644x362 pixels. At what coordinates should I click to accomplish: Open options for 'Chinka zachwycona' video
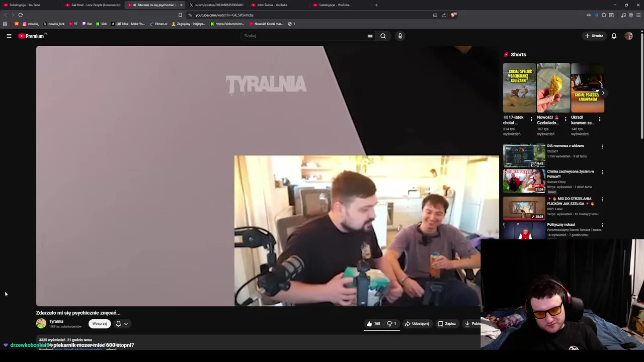[x=602, y=172]
